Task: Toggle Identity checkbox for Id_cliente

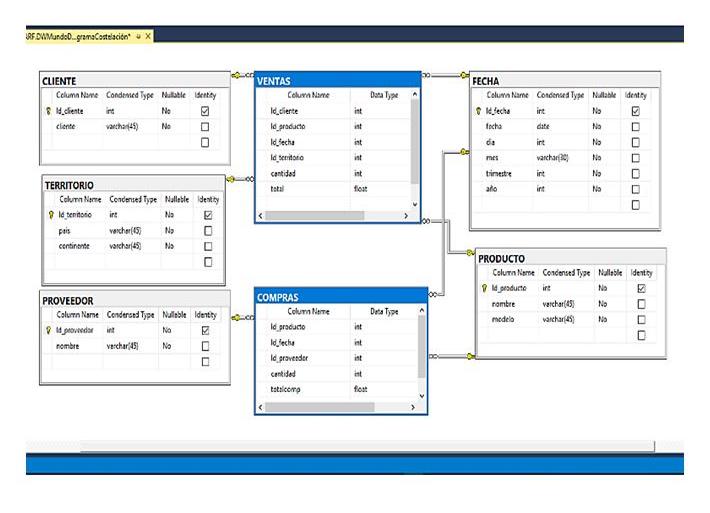Action: tap(205, 111)
